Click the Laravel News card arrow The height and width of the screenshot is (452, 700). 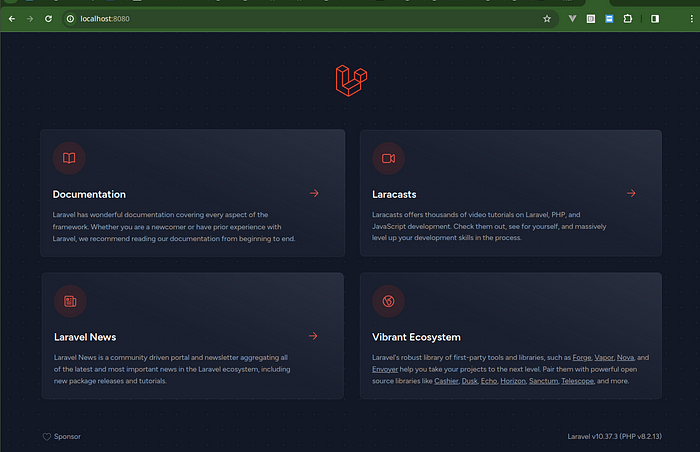tap(313, 336)
